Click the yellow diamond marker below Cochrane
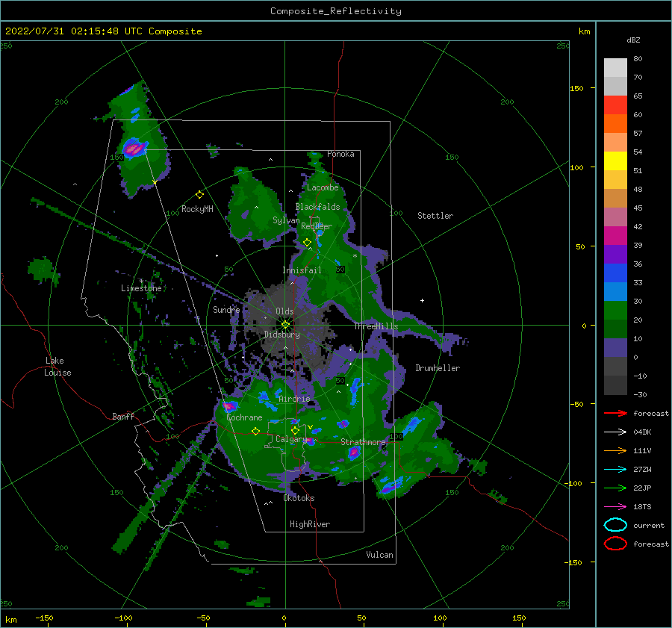672x628 pixels. coord(256,432)
